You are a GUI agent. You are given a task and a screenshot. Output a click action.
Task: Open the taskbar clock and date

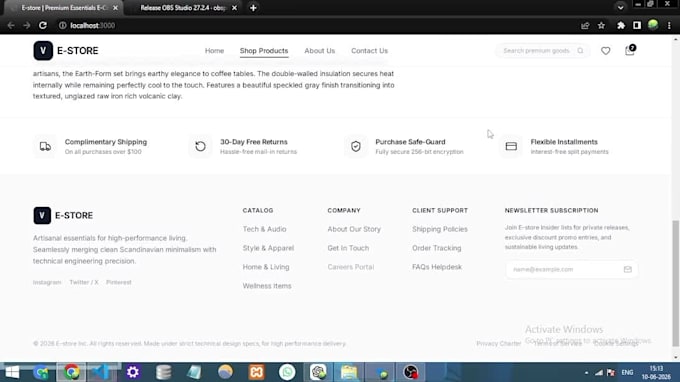tap(656, 373)
